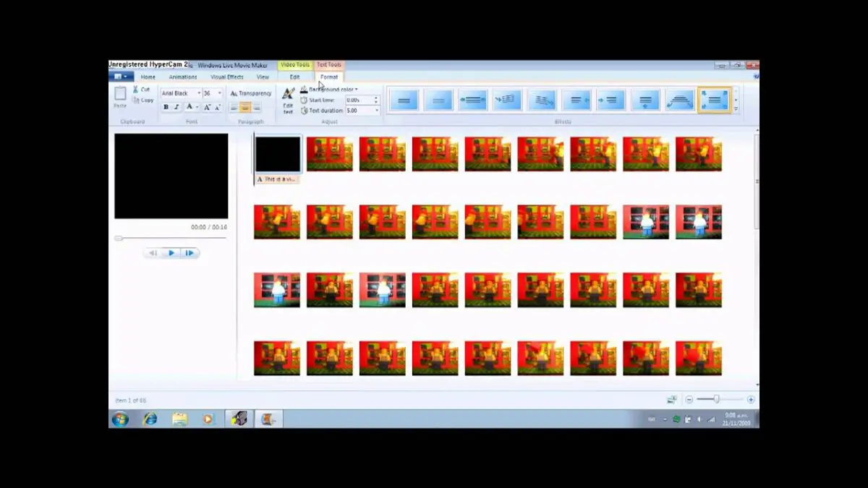
Task: Toggle Italic text formatting
Action: (176, 107)
